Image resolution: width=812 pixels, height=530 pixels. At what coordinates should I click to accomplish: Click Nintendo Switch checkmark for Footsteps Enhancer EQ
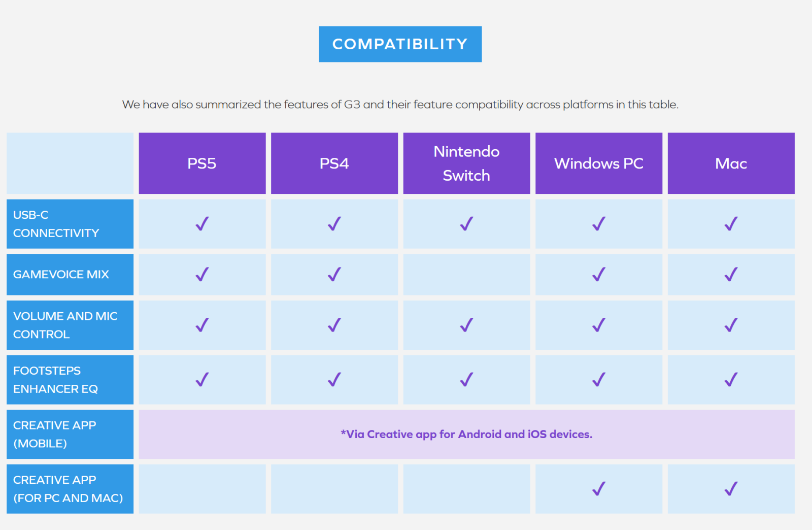coord(466,380)
